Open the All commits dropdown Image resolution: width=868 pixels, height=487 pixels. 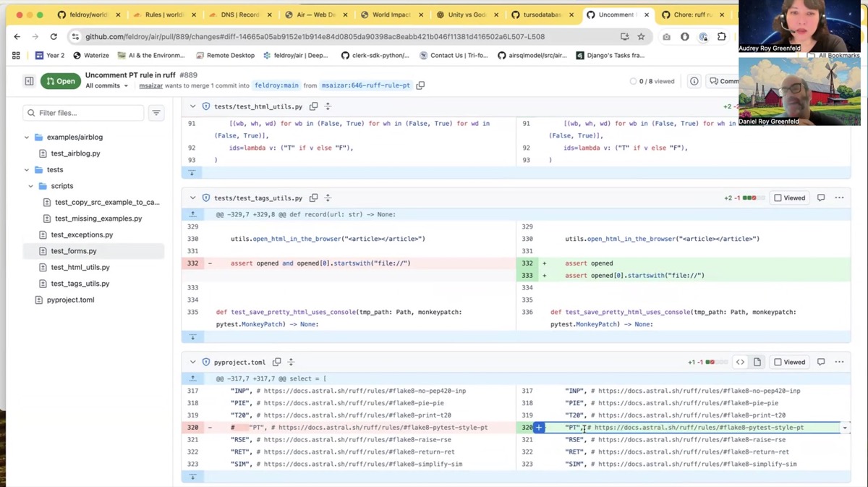click(x=106, y=85)
